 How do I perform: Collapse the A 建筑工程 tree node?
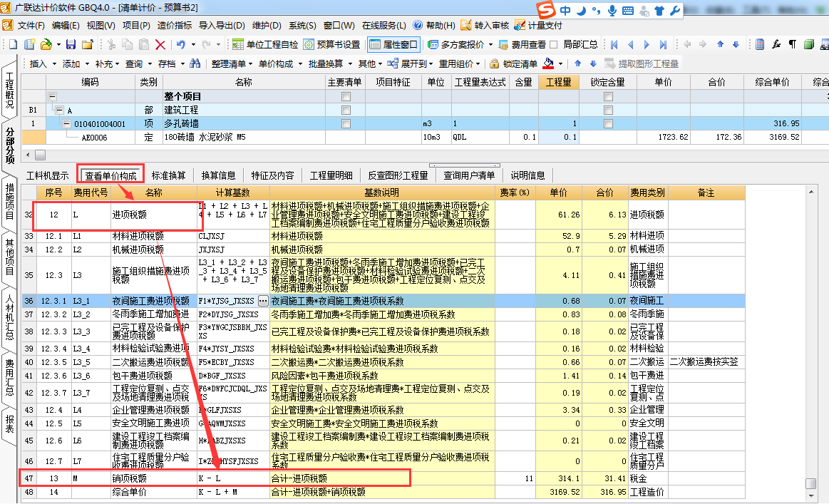click(60, 110)
